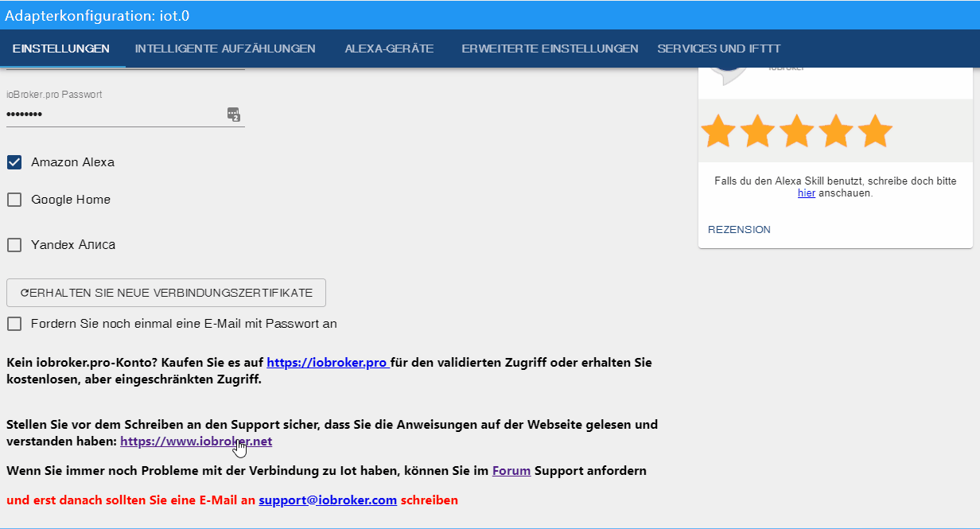Open the 'hier' link in Alexa card
Image resolution: width=980 pixels, height=529 pixels.
(807, 193)
